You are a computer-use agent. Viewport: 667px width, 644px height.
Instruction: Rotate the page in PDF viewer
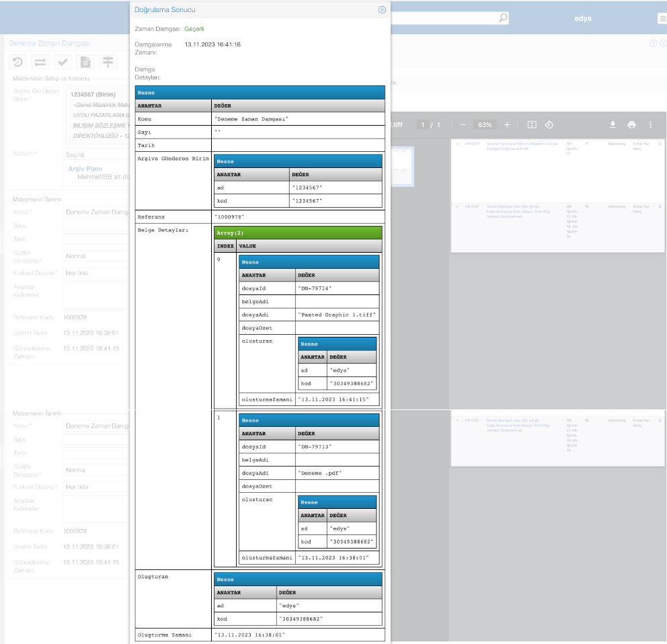coord(549,124)
